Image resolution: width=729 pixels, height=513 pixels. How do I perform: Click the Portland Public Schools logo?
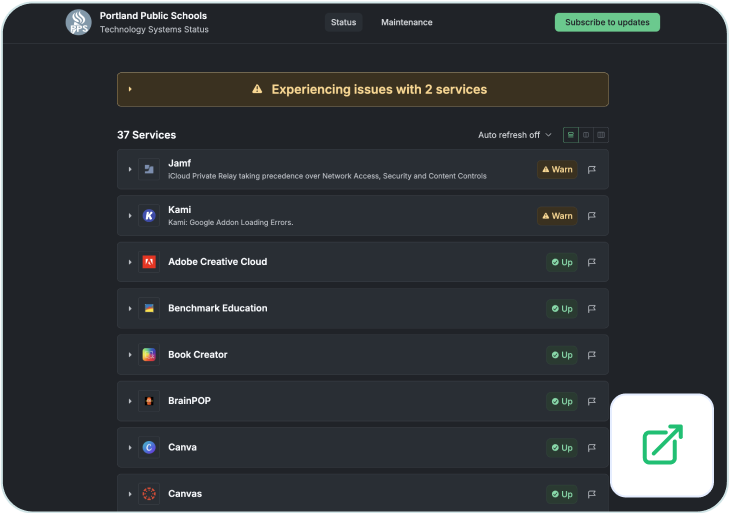[x=78, y=22]
